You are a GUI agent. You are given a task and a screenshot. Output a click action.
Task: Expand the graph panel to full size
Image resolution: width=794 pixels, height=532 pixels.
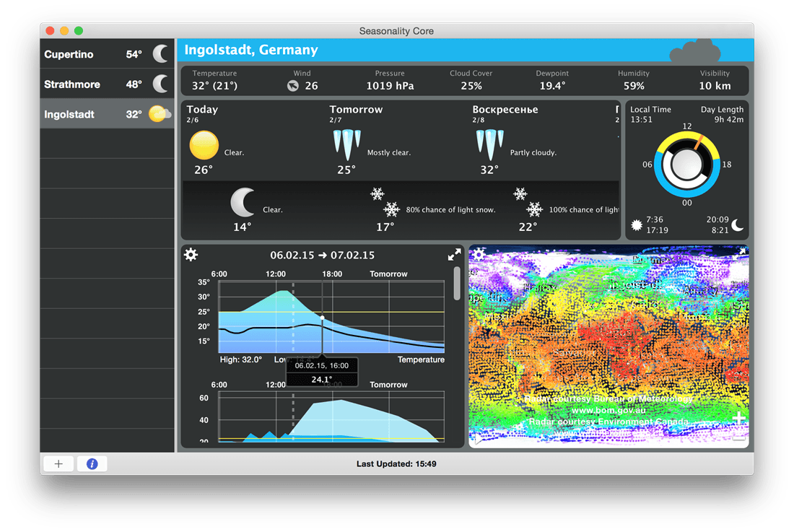click(x=454, y=255)
